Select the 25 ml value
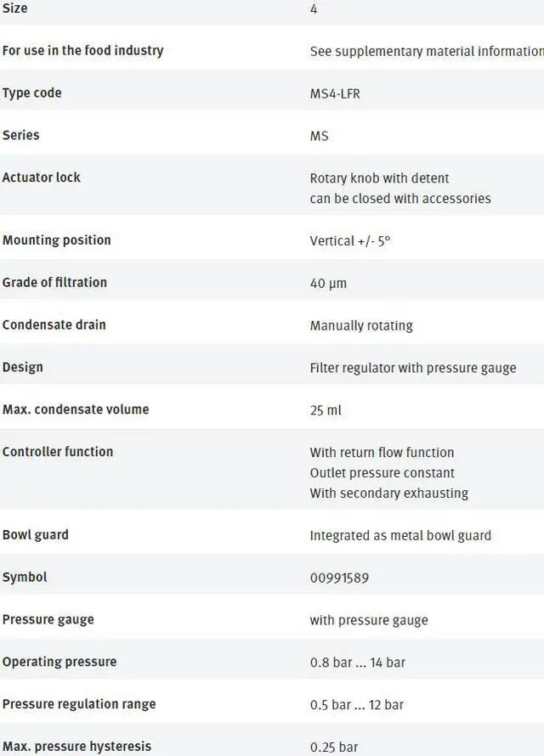 click(326, 410)
